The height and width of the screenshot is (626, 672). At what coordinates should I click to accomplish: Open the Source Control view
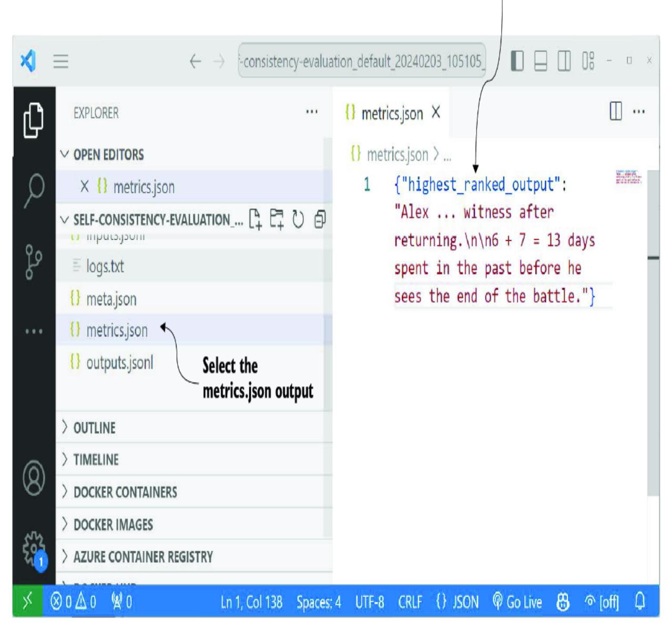pyautogui.click(x=34, y=260)
